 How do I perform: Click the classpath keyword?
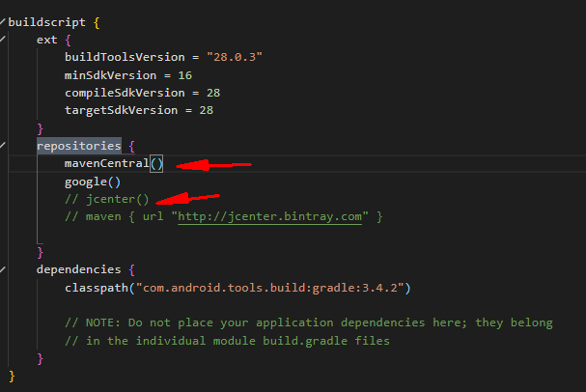(x=97, y=288)
